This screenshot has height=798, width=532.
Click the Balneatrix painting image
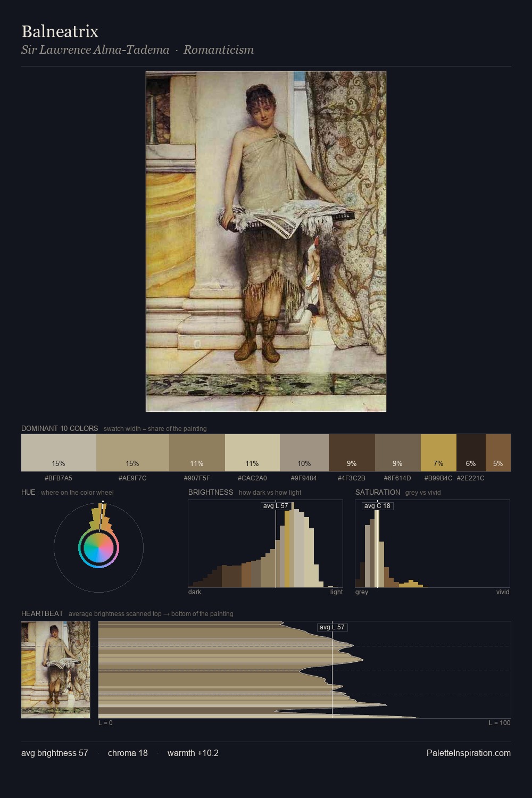tap(266, 242)
